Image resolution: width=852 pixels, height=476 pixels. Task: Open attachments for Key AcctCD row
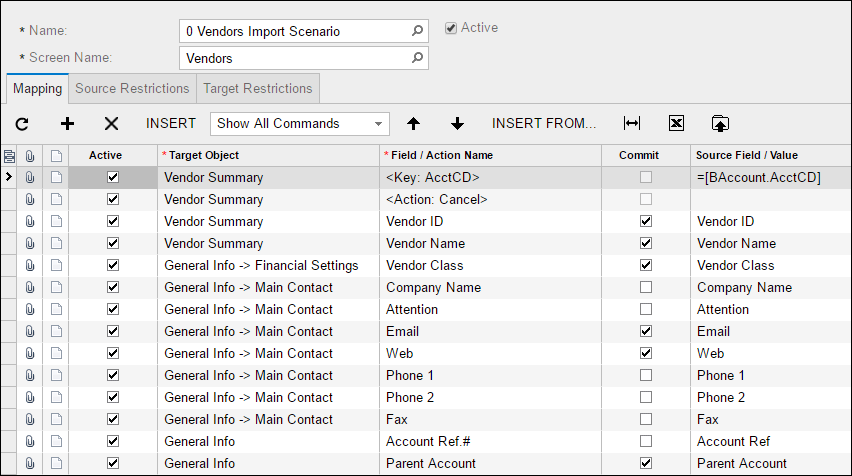[30, 177]
